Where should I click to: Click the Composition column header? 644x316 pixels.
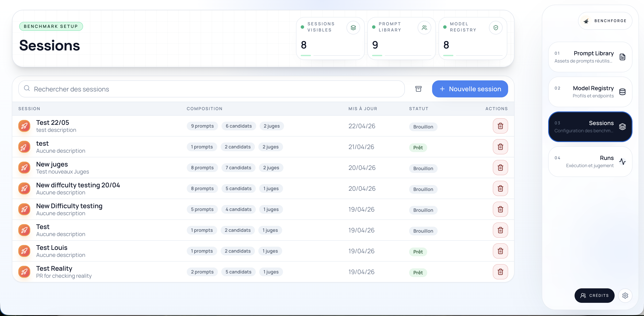204,109
